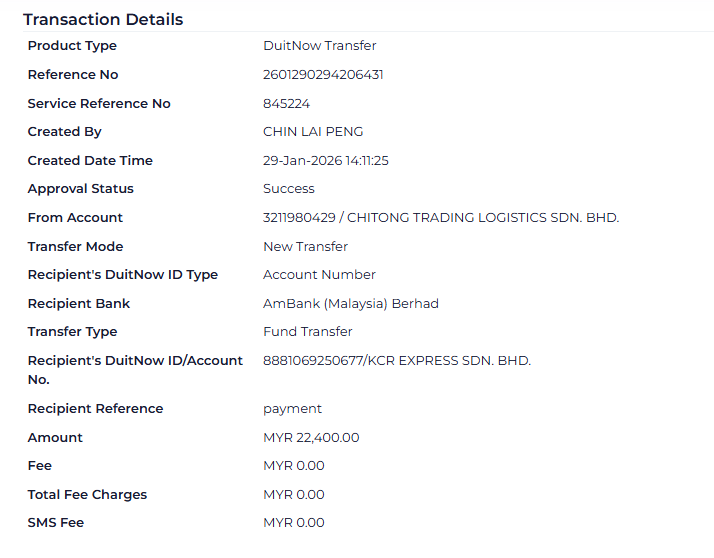Select the AmBank (Malaysia) Berhad recipient bank
The image size is (714, 558).
[x=350, y=304]
